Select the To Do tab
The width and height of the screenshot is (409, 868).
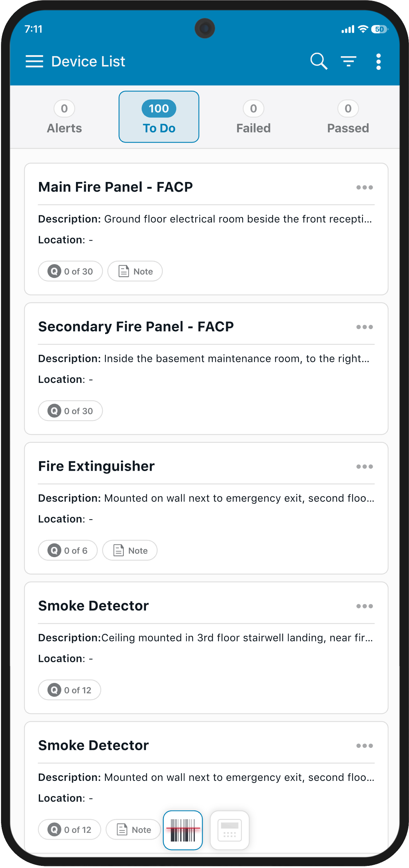point(159,117)
